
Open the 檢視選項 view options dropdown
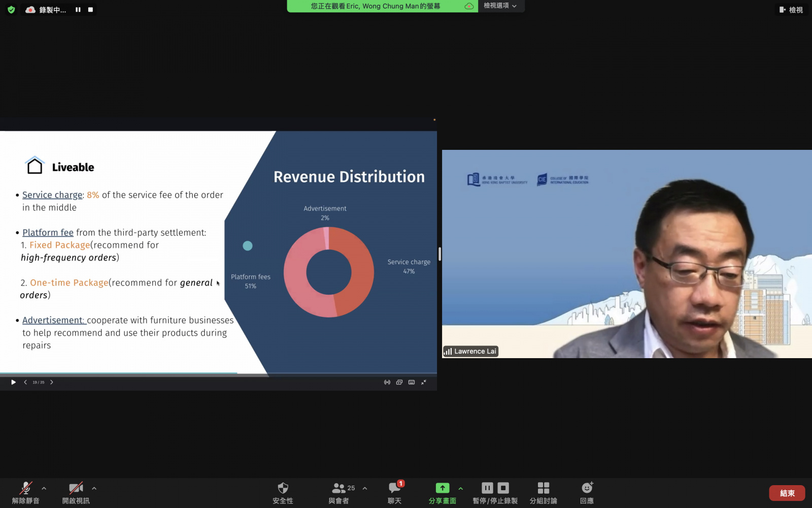[500, 6]
